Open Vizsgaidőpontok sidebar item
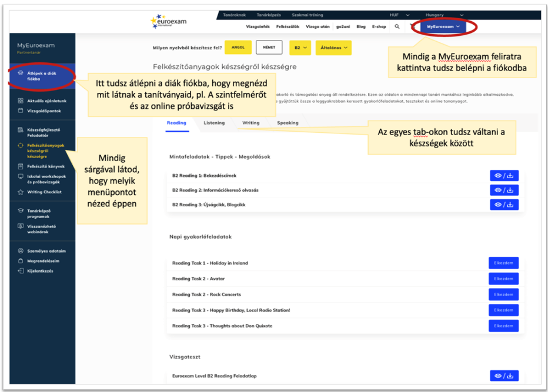The height and width of the screenshot is (392, 548). click(x=44, y=110)
